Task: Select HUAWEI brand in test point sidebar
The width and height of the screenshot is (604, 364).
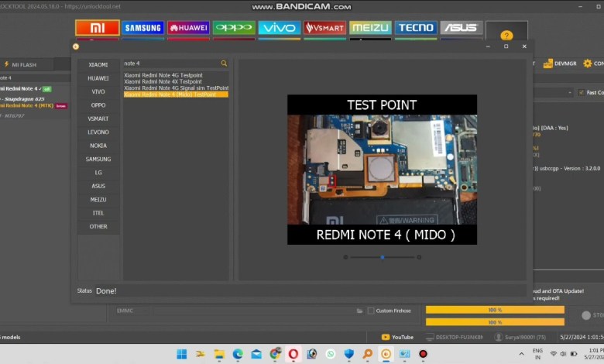Action: 98,78
